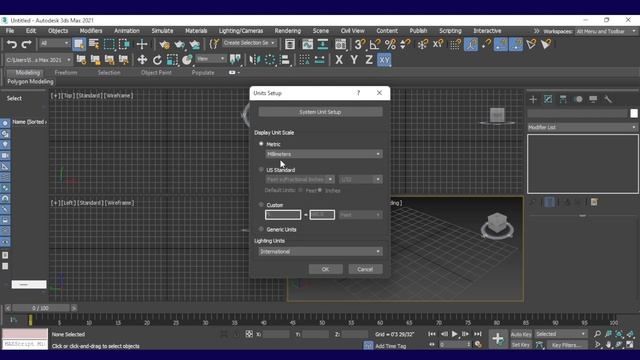Toggle the Angle Snap icon

tap(375, 44)
